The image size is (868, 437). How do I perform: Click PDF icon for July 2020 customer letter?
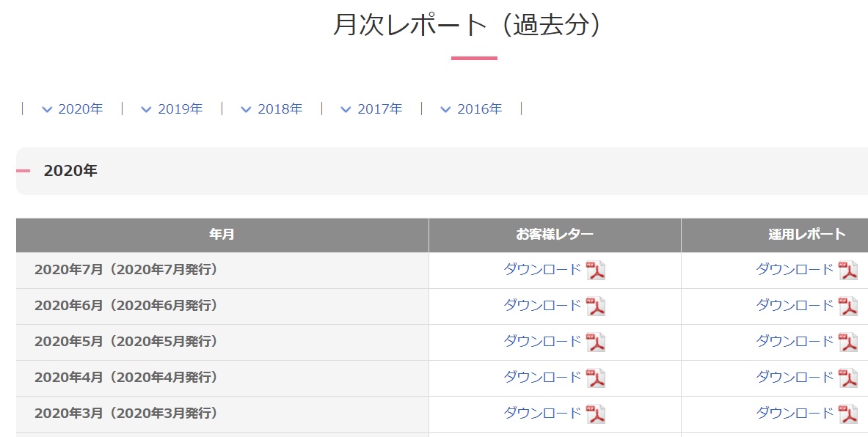pyautogui.click(x=596, y=271)
